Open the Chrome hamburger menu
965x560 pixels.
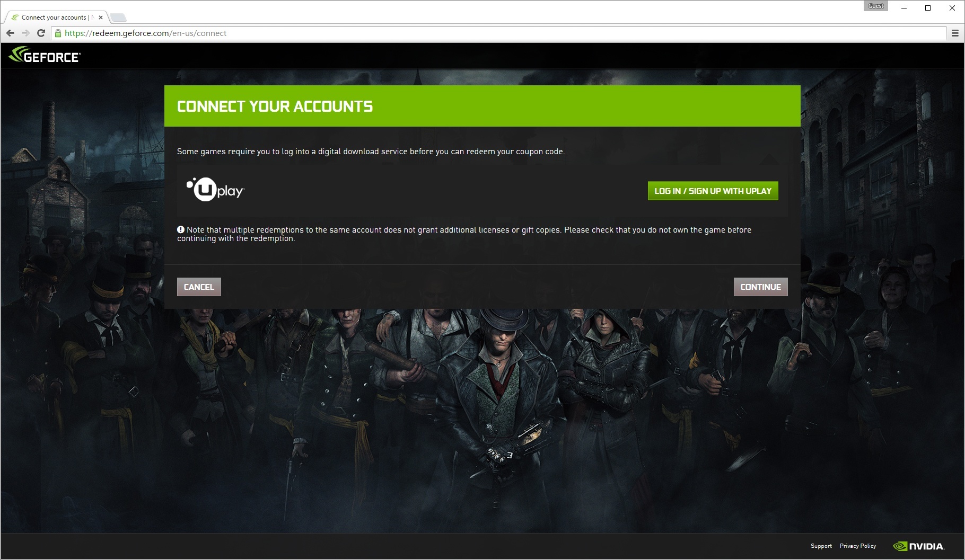tap(955, 33)
